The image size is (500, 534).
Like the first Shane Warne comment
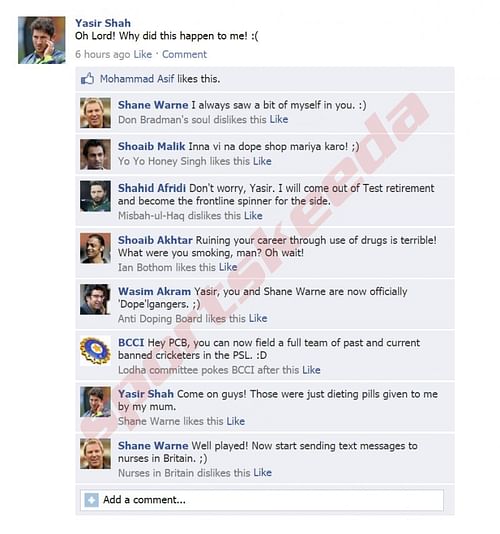(x=279, y=119)
